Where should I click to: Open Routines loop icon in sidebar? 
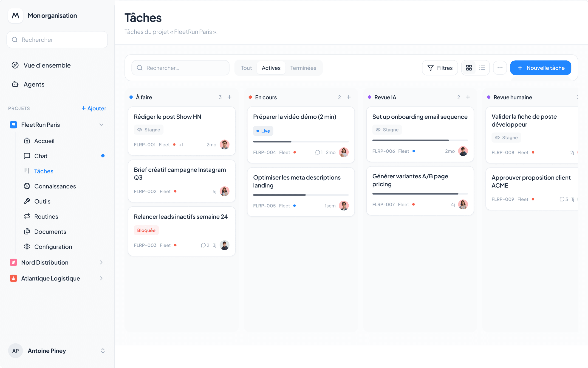[x=27, y=216]
